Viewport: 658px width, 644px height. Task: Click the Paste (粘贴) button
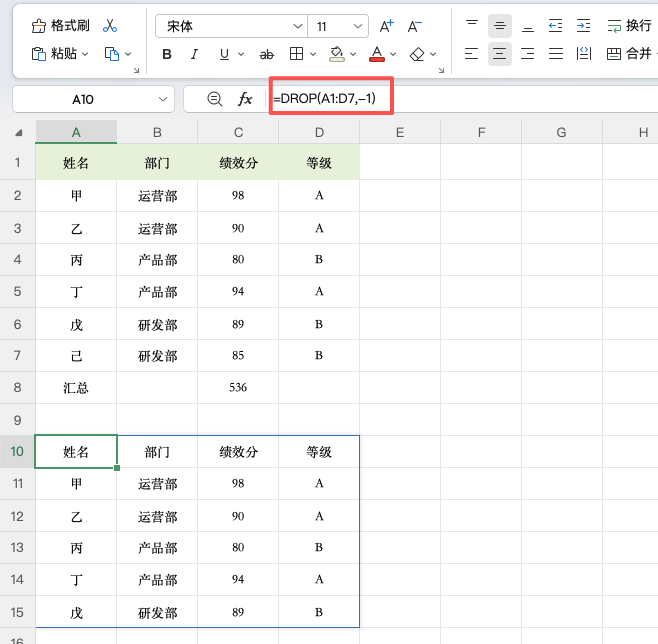click(54, 54)
